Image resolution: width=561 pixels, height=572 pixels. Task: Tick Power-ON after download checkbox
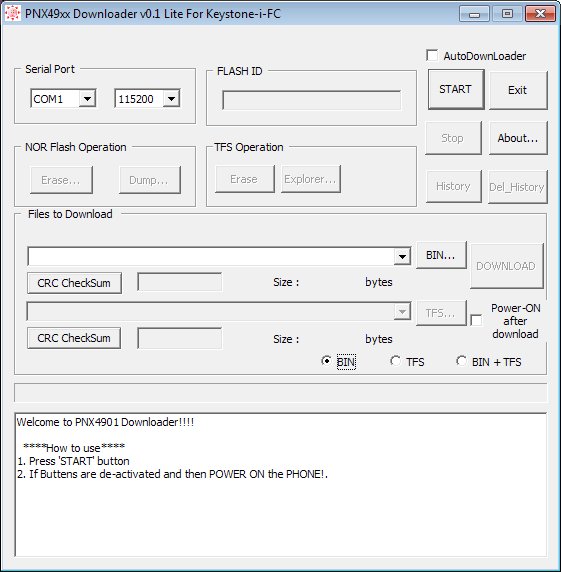476,320
